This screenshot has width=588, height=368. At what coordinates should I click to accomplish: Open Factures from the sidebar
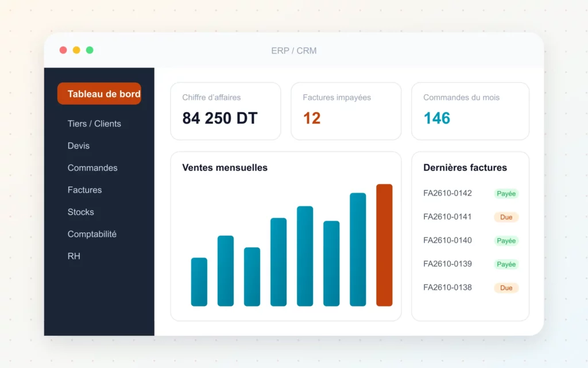click(84, 190)
